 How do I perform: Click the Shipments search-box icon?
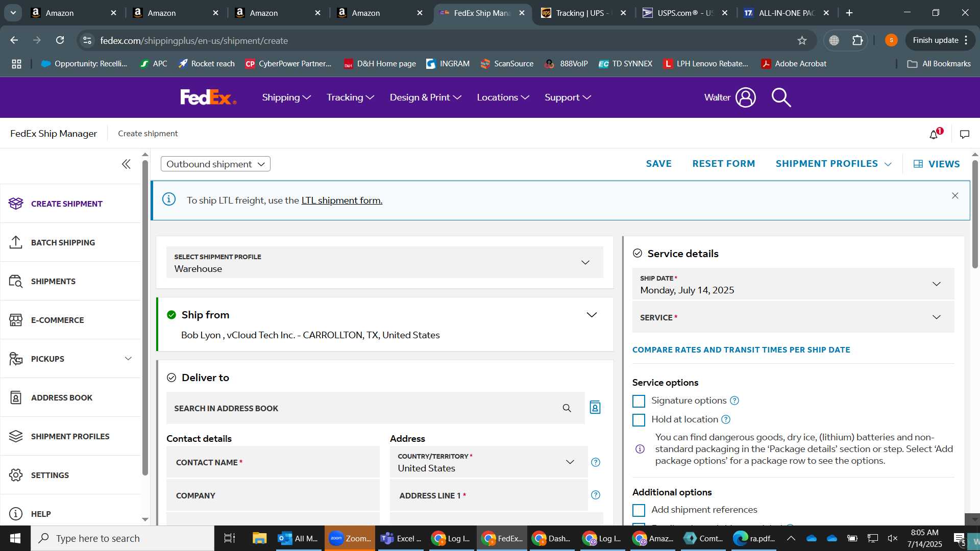tap(16, 281)
